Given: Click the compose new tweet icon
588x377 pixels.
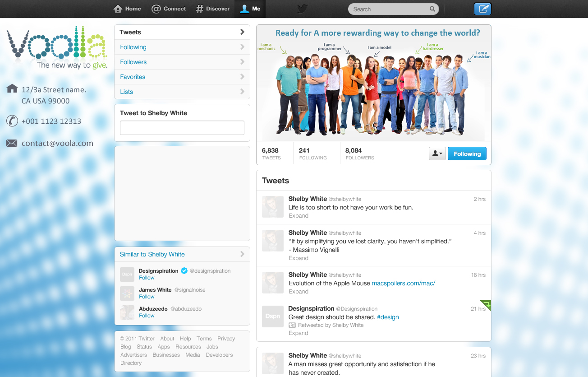Looking at the screenshot, I should click(482, 9).
